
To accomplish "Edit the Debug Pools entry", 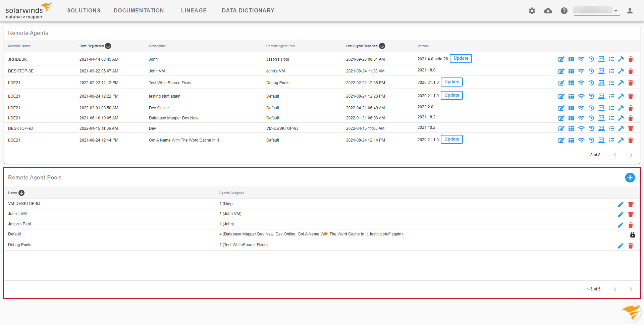I will (621, 246).
